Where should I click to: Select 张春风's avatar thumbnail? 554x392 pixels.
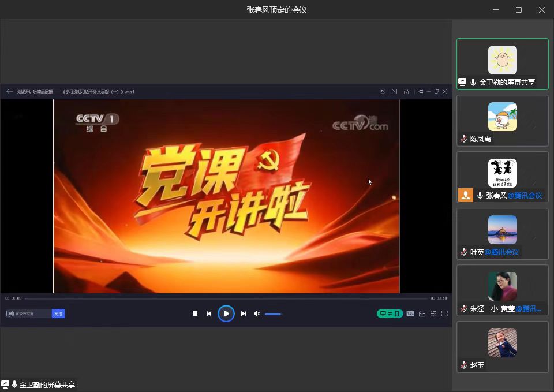[503, 173]
